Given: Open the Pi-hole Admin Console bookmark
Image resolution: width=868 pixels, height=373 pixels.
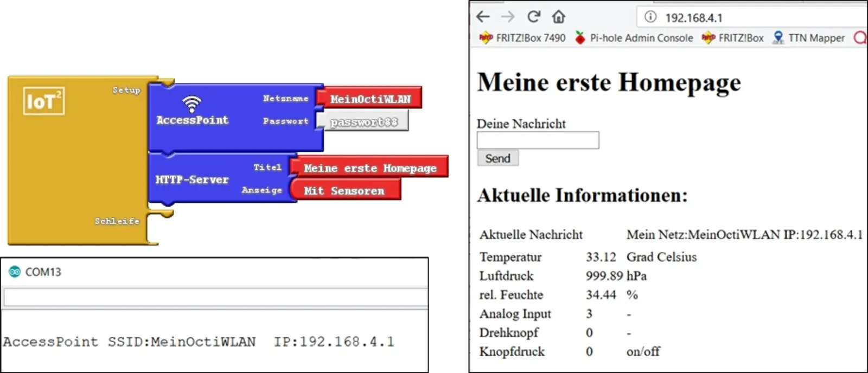Looking at the screenshot, I should [x=634, y=38].
